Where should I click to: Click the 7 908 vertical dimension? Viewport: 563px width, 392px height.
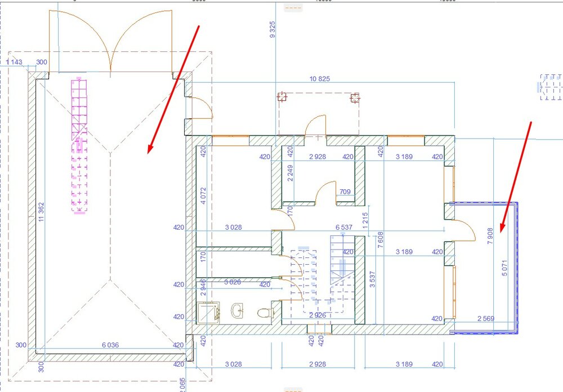(x=490, y=236)
